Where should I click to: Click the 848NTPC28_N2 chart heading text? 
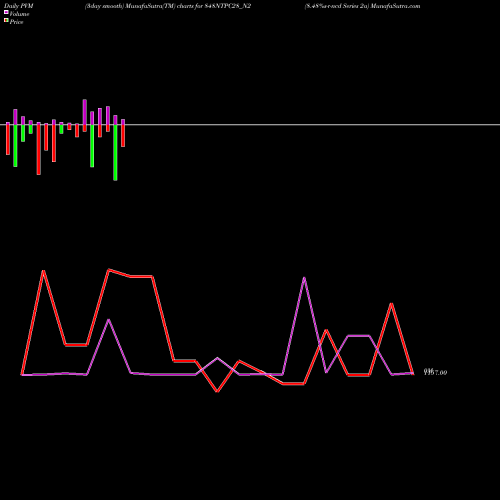click(x=167, y=6)
